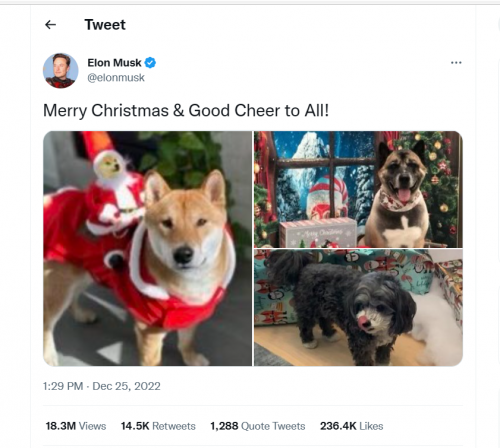The height and width of the screenshot is (448, 500).
Task: Open the Shiba Inu Santa costume photo
Action: pos(148,248)
